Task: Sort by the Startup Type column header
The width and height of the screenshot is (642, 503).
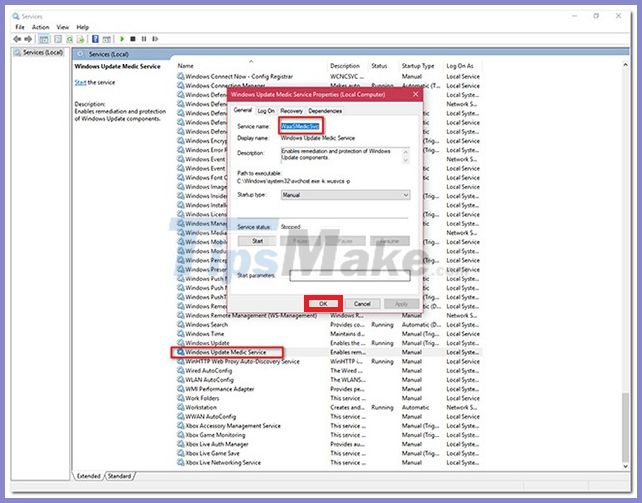Action: 418,66
